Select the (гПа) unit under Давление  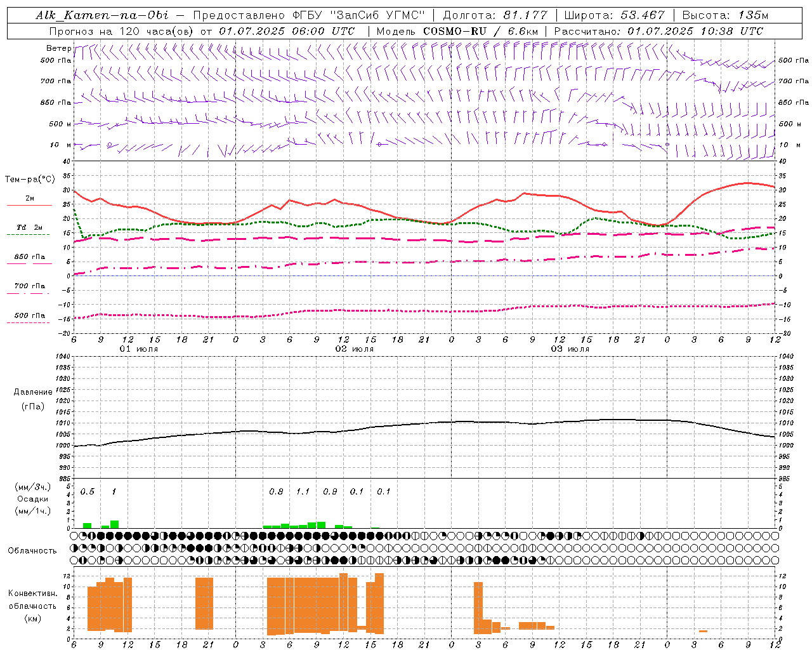33,406
